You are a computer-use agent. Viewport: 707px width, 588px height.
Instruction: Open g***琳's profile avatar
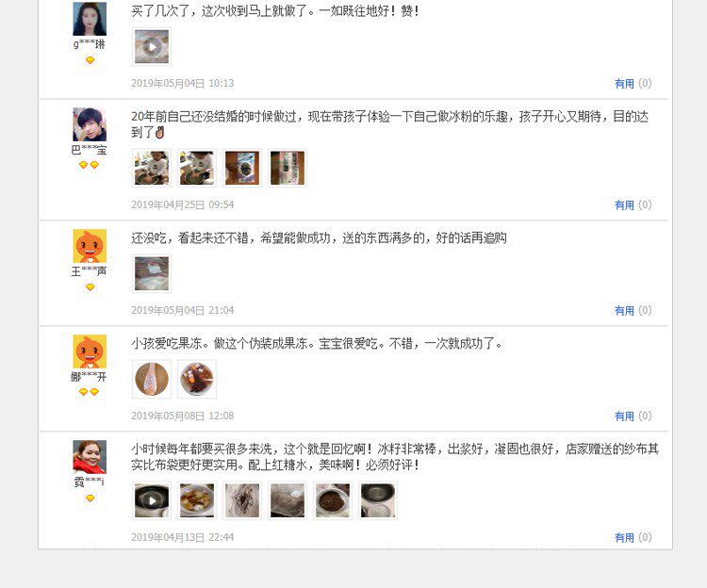(90, 19)
